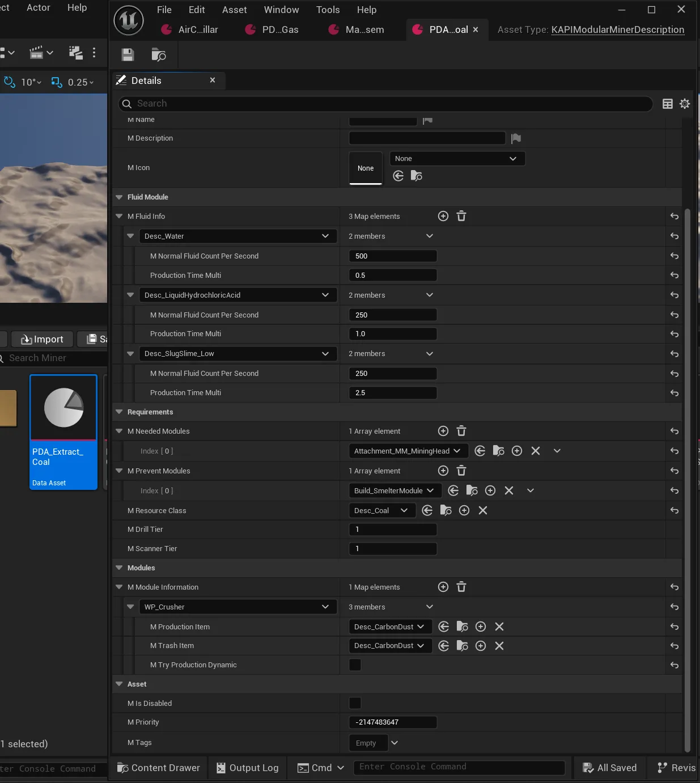
Task: Delete all M Needed Modules elements with trash icon
Action: (x=461, y=431)
